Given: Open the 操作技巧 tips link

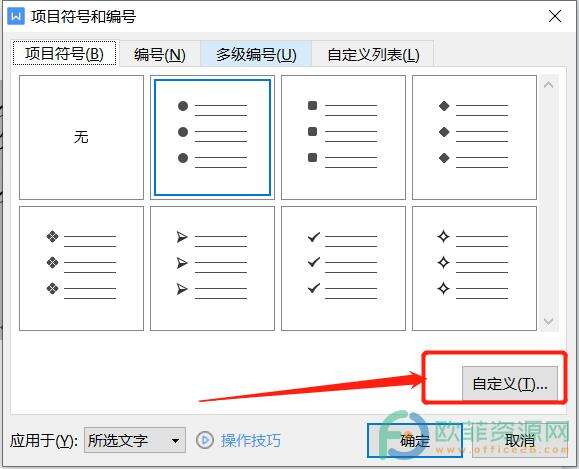Looking at the screenshot, I should click(251, 441).
